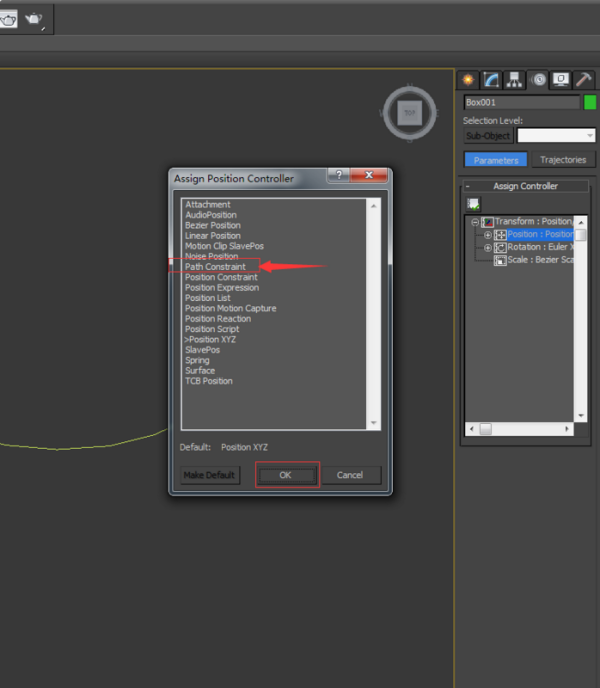
Task: Select Spring controller entry
Action: [197, 360]
